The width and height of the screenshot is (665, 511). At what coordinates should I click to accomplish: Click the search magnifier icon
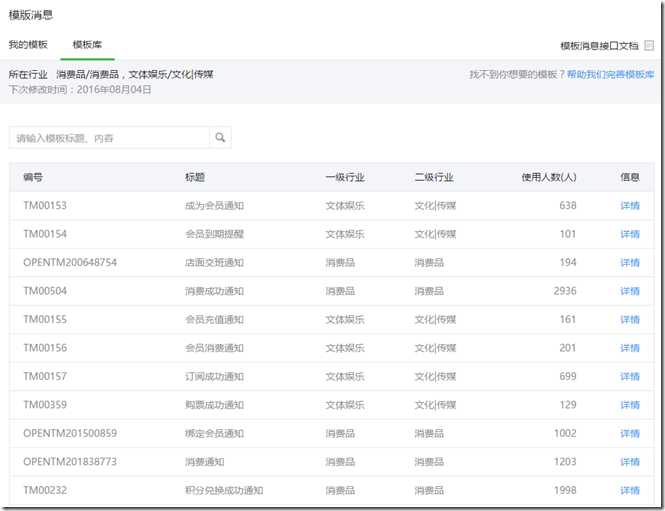tap(220, 137)
